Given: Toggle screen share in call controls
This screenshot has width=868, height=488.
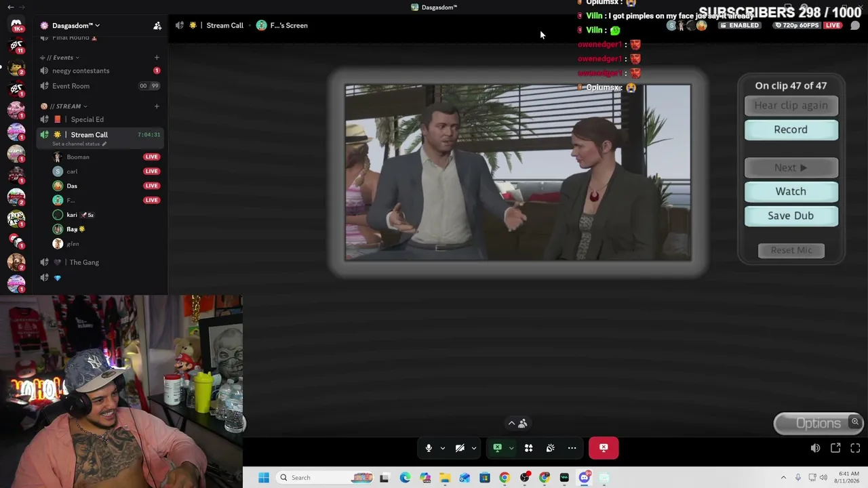Looking at the screenshot, I should tap(498, 448).
